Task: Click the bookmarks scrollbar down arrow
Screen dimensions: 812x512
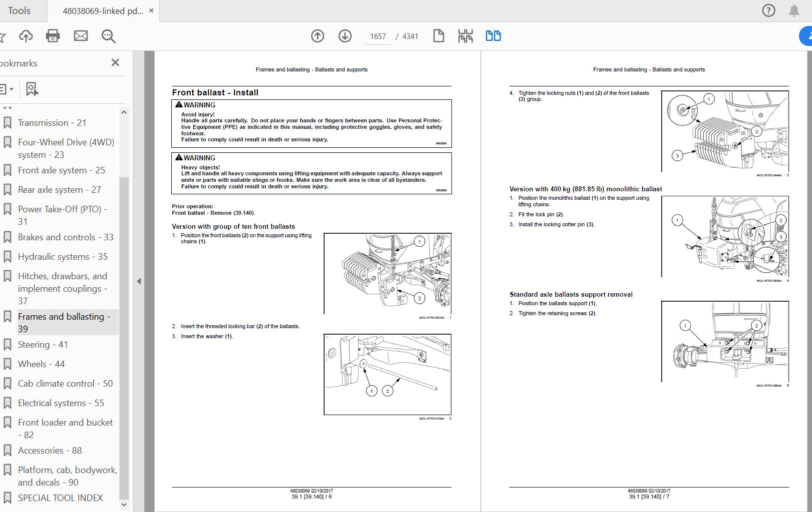Action: [124, 505]
